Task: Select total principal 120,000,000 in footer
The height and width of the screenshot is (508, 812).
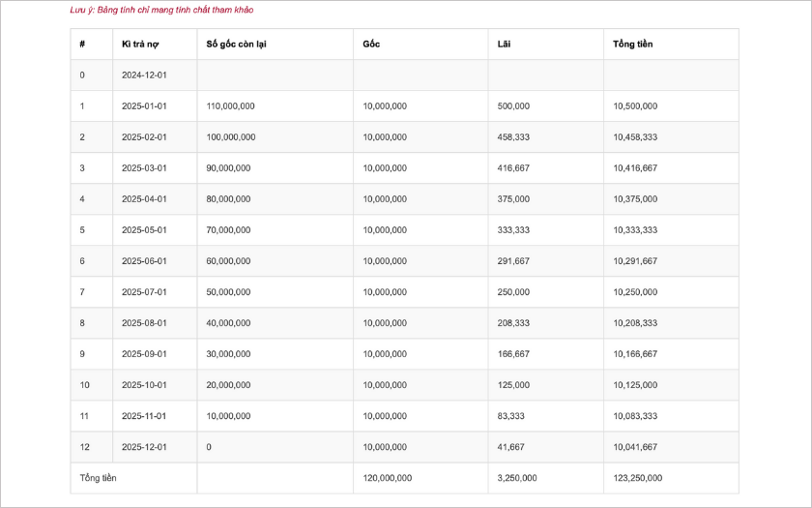Action: click(387, 478)
